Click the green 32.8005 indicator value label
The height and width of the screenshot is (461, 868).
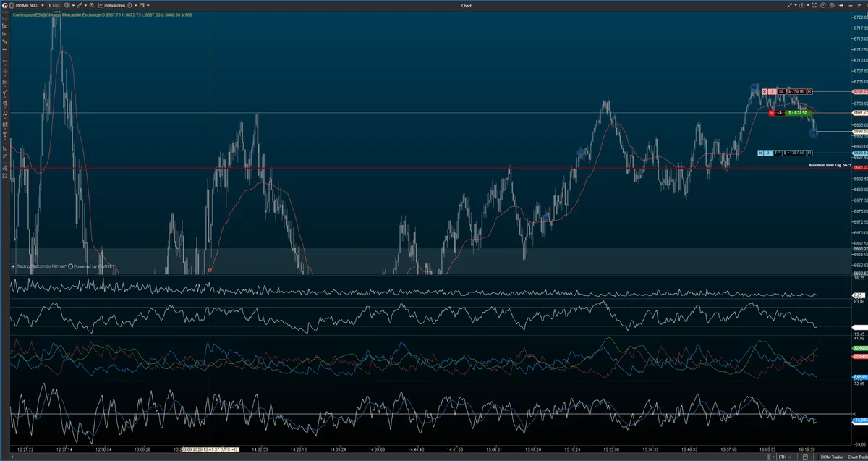point(860,349)
